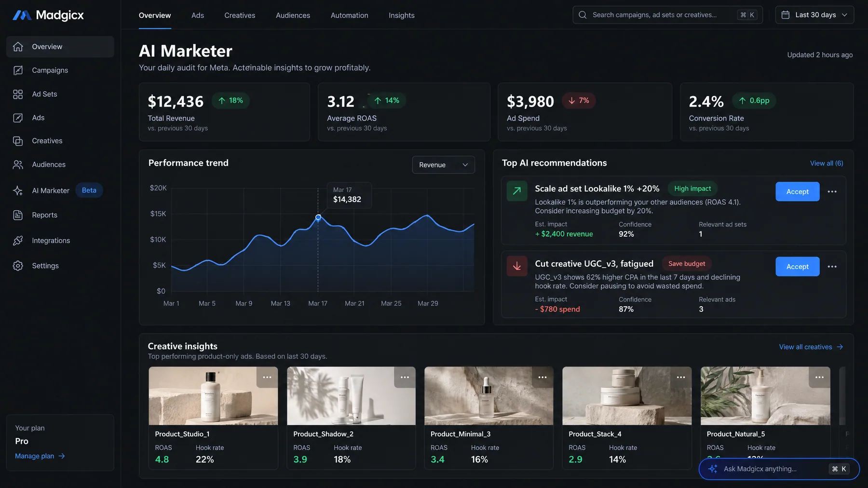868x488 pixels.
Task: Open Integrations plug icon
Action: tap(18, 241)
